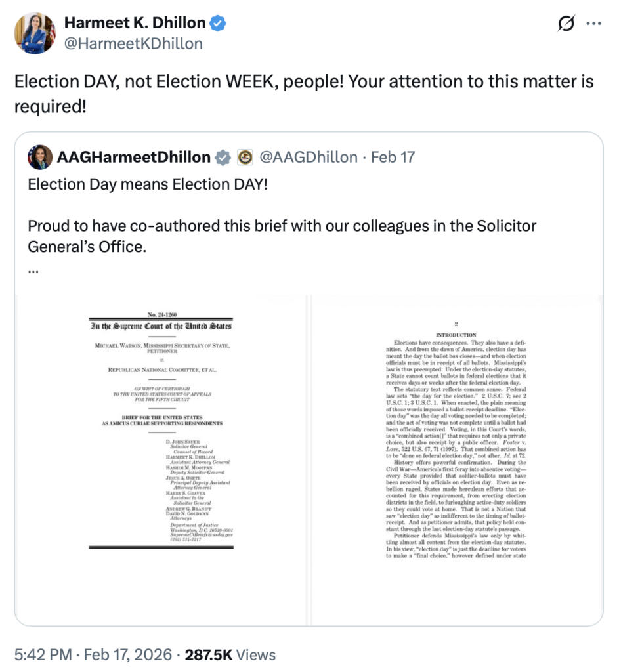
Task: Click the AAGHarmeetDhillon avatar in quoted post
Action: click(40, 157)
